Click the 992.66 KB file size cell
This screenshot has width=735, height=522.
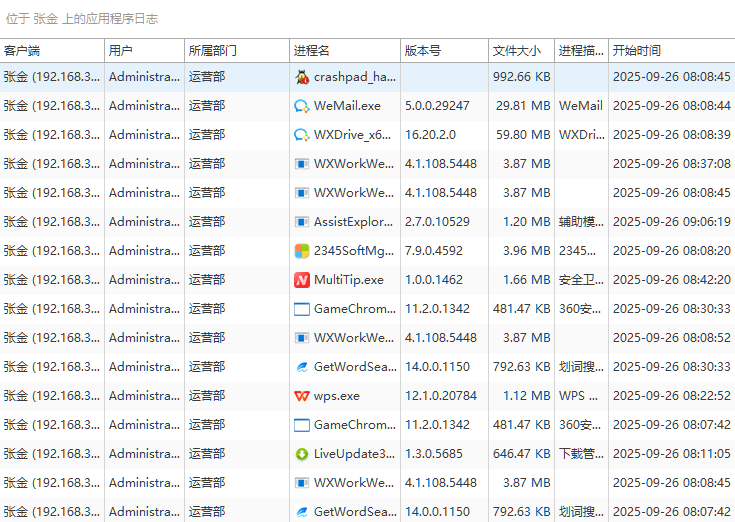[521, 77]
